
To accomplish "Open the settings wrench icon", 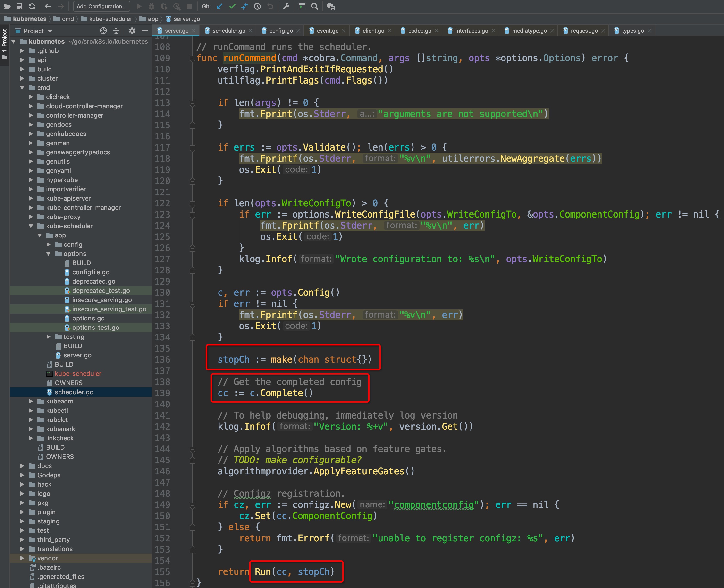I will coord(286,7).
